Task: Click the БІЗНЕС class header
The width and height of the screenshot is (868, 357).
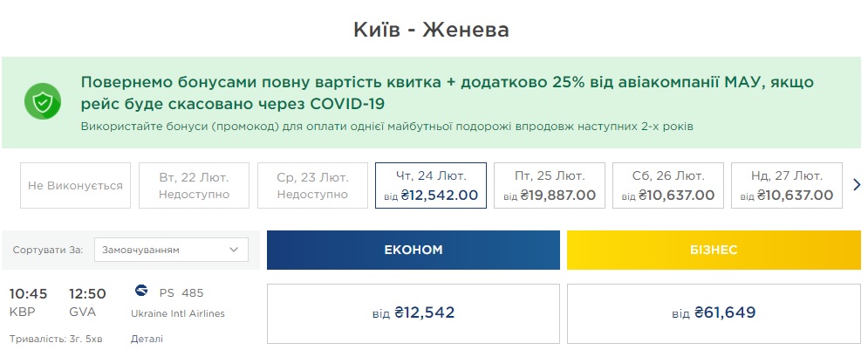Action: (714, 250)
